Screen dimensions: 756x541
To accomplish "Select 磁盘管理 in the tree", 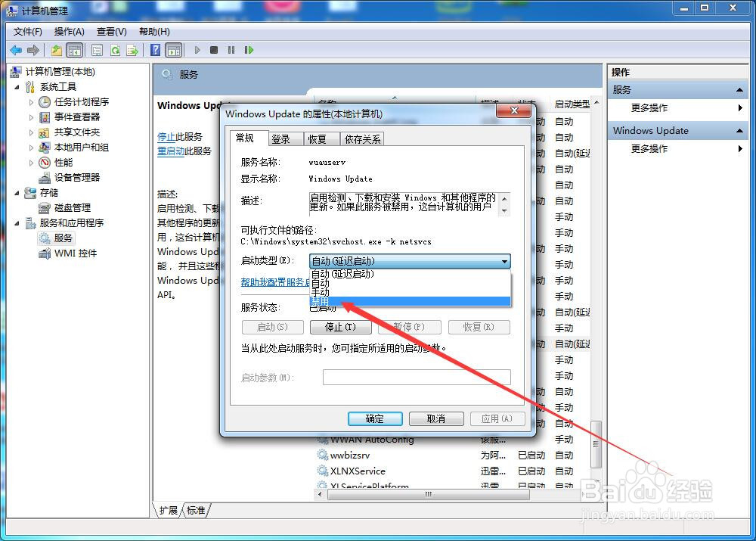I will click(73, 207).
